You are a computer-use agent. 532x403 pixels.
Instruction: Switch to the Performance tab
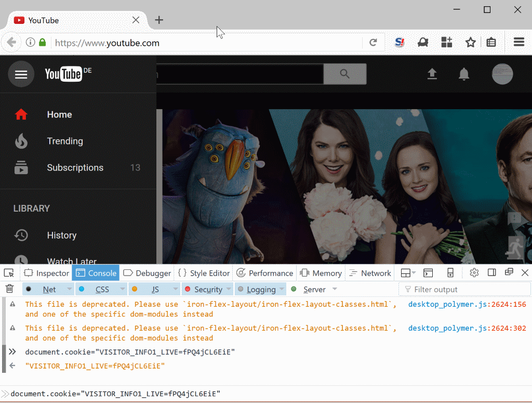(264, 273)
